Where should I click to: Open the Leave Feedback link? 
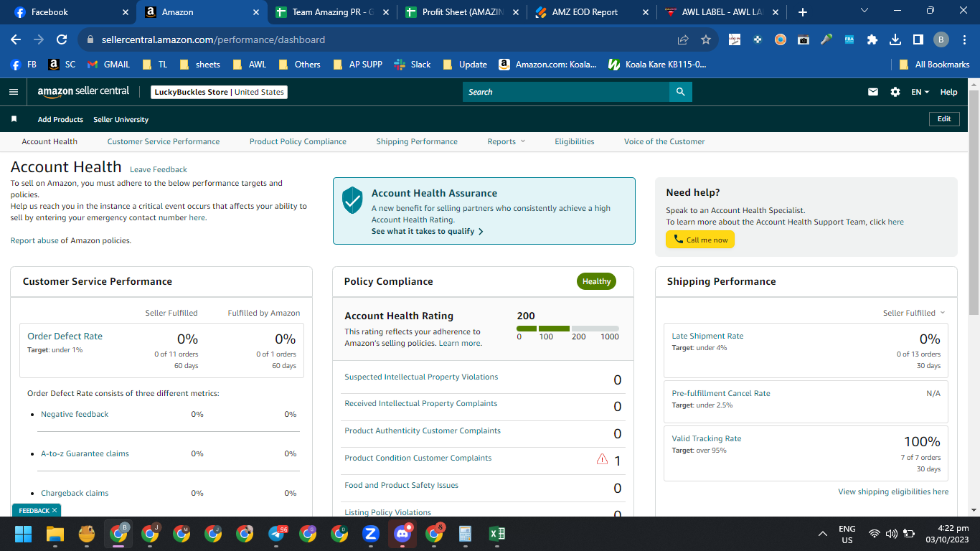point(159,170)
